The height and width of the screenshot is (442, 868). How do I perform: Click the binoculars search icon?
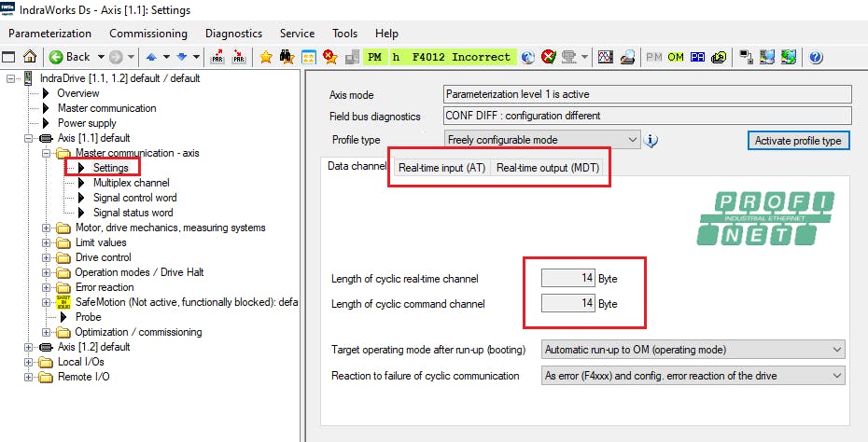point(287,57)
